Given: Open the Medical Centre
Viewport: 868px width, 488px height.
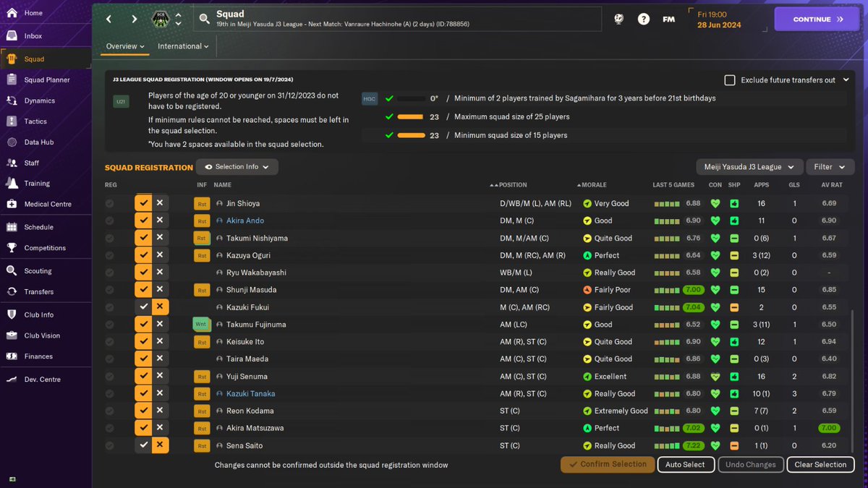Looking at the screenshot, I should [x=46, y=204].
